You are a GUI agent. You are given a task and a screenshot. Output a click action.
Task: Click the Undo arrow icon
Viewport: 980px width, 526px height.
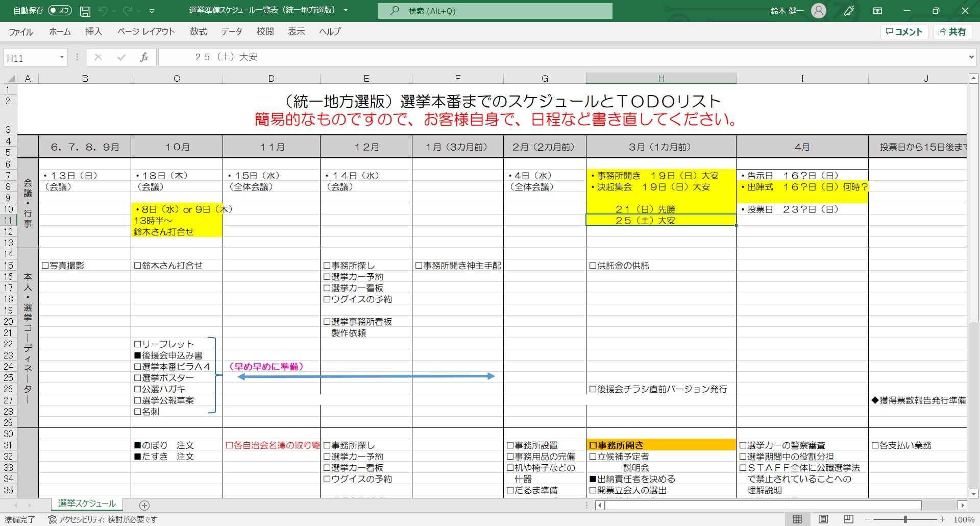pyautogui.click(x=104, y=11)
